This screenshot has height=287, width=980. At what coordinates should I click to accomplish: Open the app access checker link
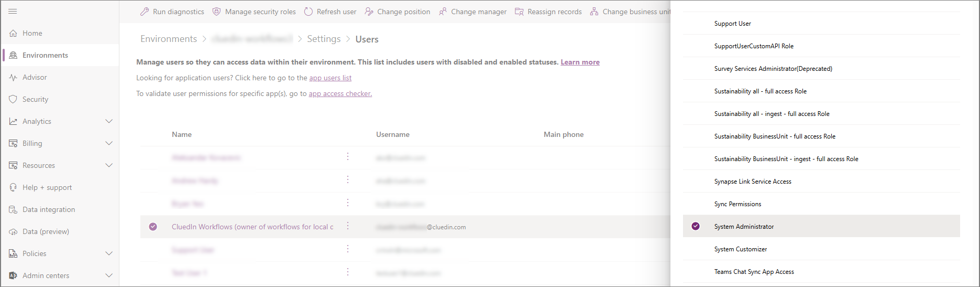coord(340,93)
